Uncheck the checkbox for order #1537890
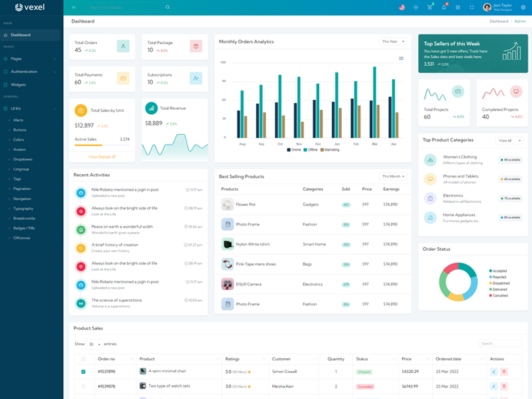Image resolution: width=532 pixels, height=399 pixels. tap(83, 372)
